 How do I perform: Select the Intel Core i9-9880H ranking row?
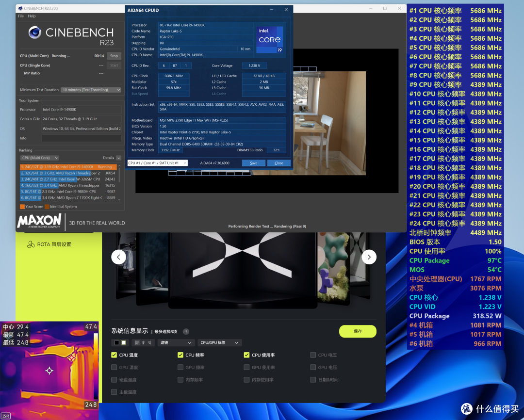click(x=68, y=192)
